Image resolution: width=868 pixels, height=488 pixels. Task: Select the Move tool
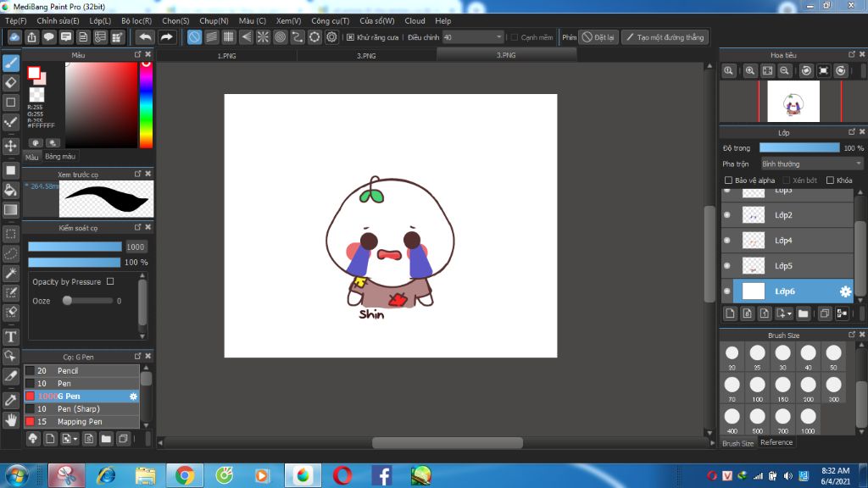click(x=10, y=146)
